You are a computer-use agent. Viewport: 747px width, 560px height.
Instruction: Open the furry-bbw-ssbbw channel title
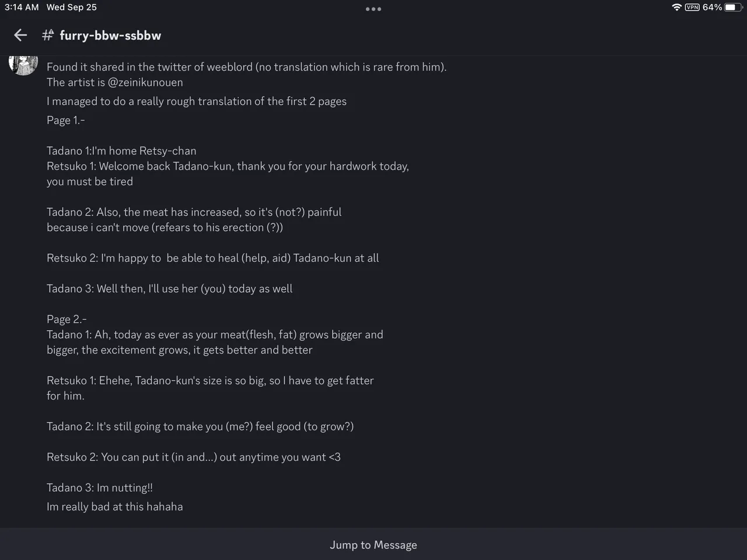coord(110,36)
